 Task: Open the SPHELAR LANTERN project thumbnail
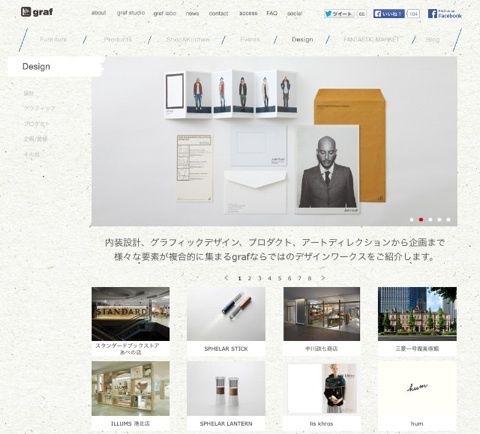pyautogui.click(x=226, y=388)
